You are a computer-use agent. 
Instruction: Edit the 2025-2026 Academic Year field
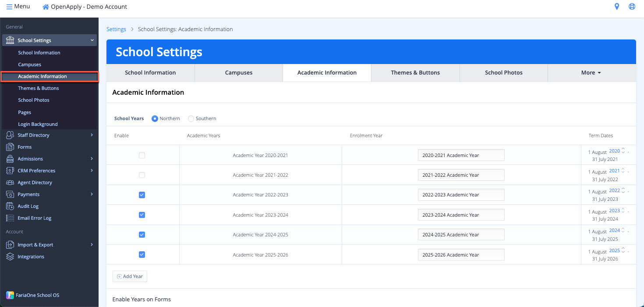tap(461, 255)
